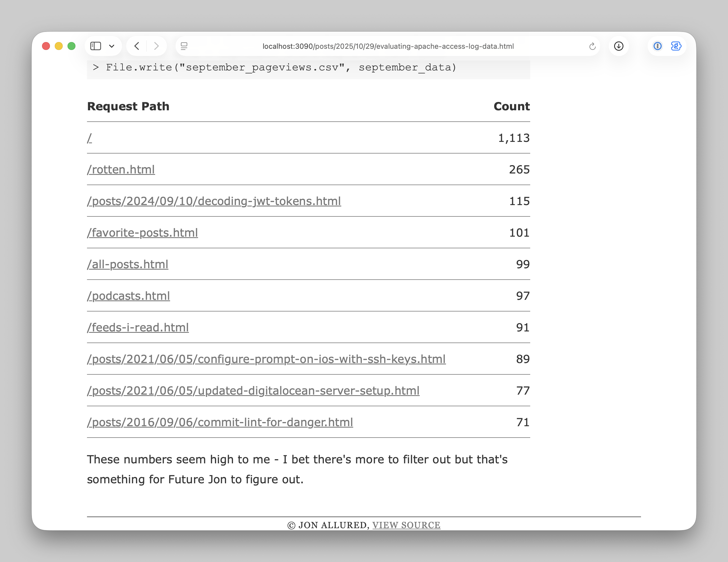Reload the current page
The height and width of the screenshot is (562, 728).
tap(593, 46)
